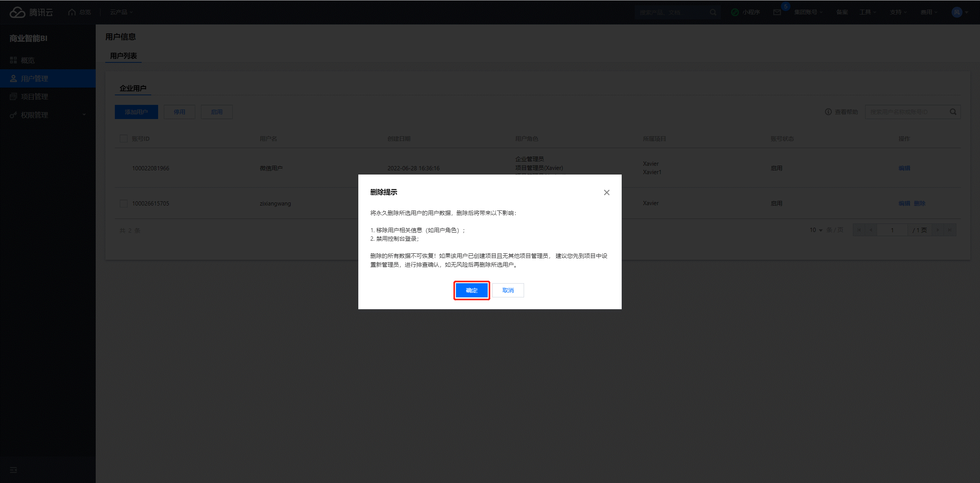Viewport: 980px width, 483px height.
Task: Toggle the select-all checkbox in table header
Action: click(124, 139)
